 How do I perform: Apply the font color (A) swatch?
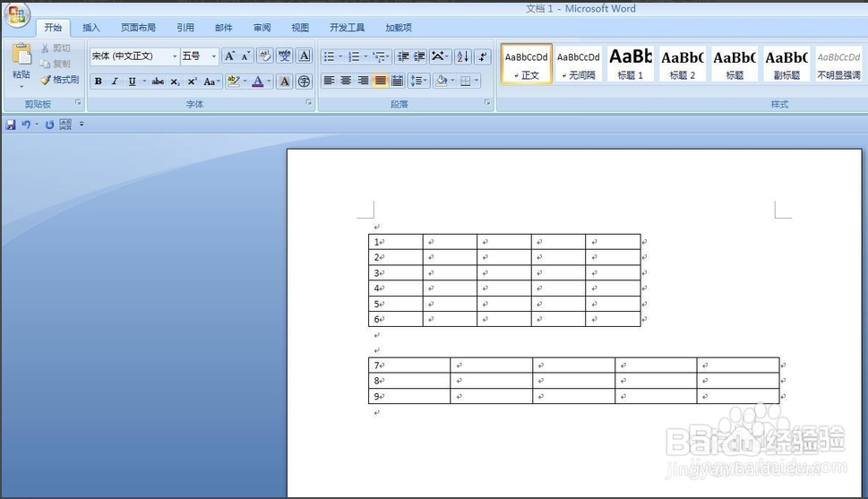[258, 82]
